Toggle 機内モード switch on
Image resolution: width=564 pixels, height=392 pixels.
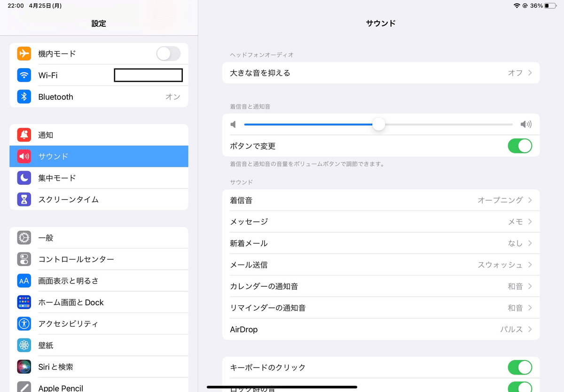(168, 53)
